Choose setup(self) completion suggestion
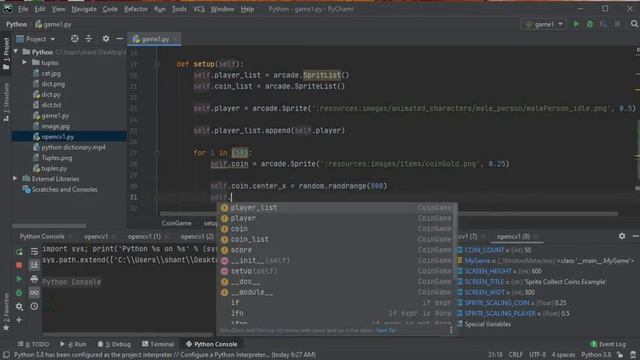The width and height of the screenshot is (640, 360). pos(336,271)
